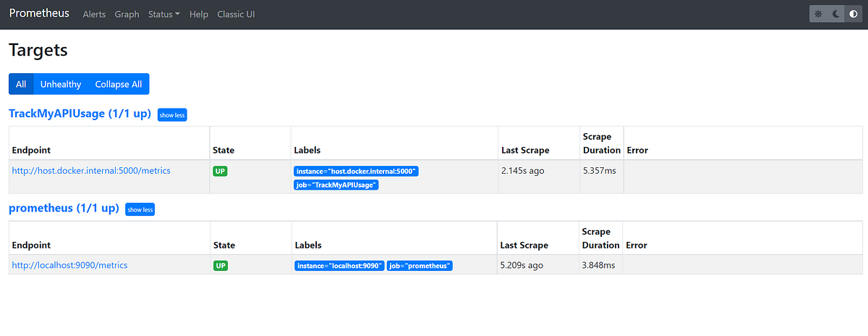Switch to dark theme moon icon

pyautogui.click(x=835, y=14)
